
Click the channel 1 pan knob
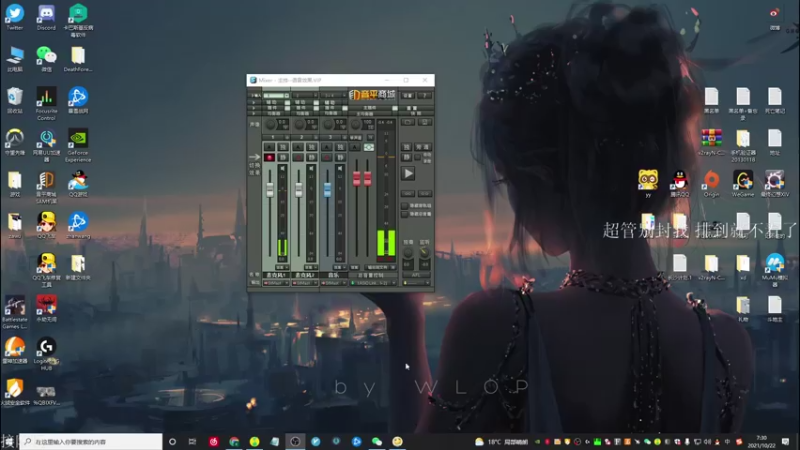[270, 124]
